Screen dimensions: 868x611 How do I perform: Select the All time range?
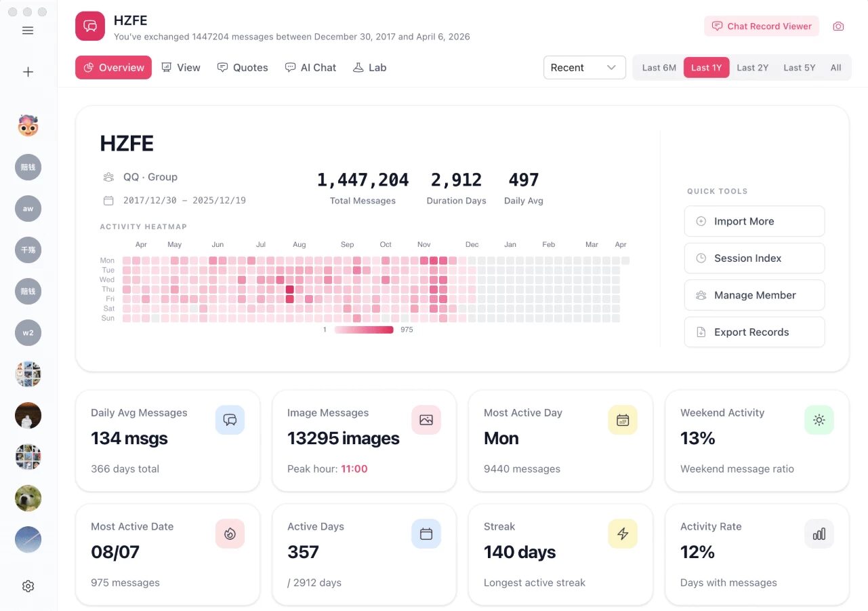[x=835, y=68]
